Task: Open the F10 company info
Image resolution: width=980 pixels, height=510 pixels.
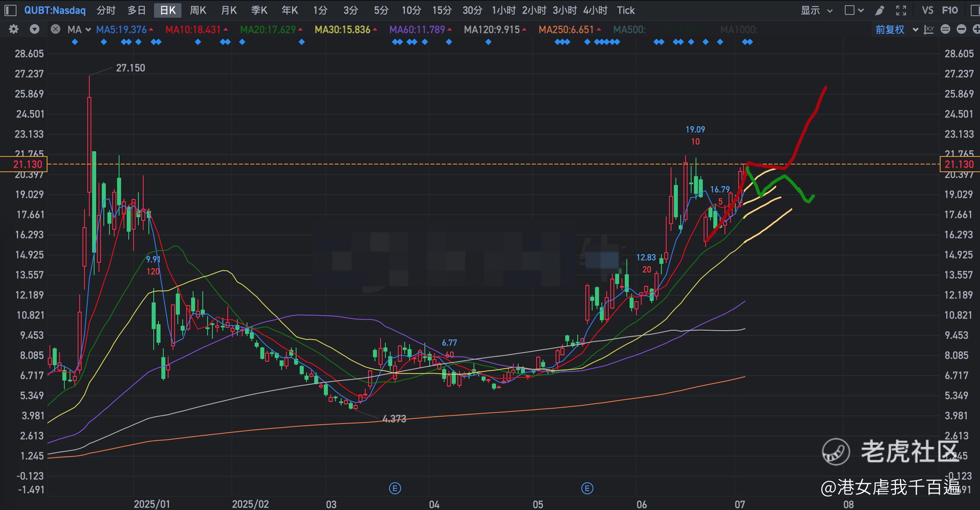Action: tap(950, 10)
